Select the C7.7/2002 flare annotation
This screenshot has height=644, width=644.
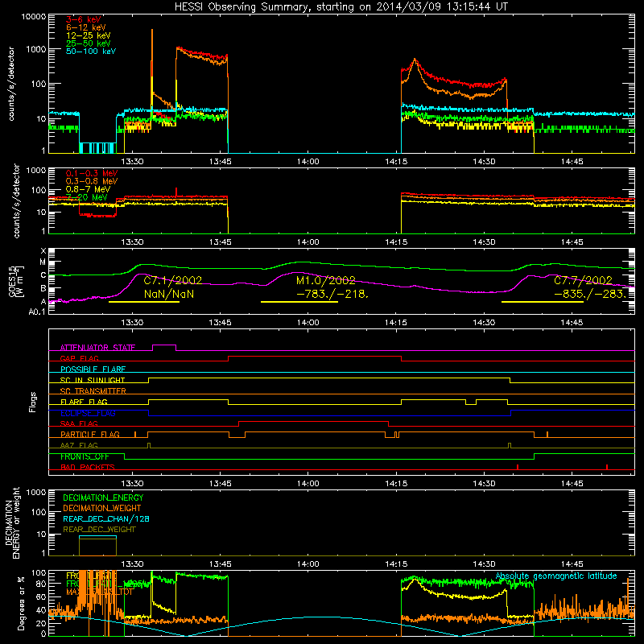[x=583, y=280]
